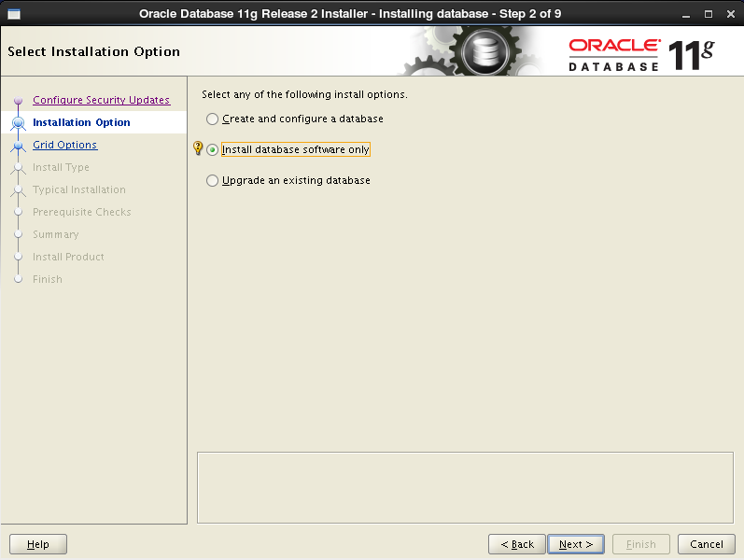The width and height of the screenshot is (744, 560).
Task: Click the Grid Options step bullet icon
Action: 18,146
